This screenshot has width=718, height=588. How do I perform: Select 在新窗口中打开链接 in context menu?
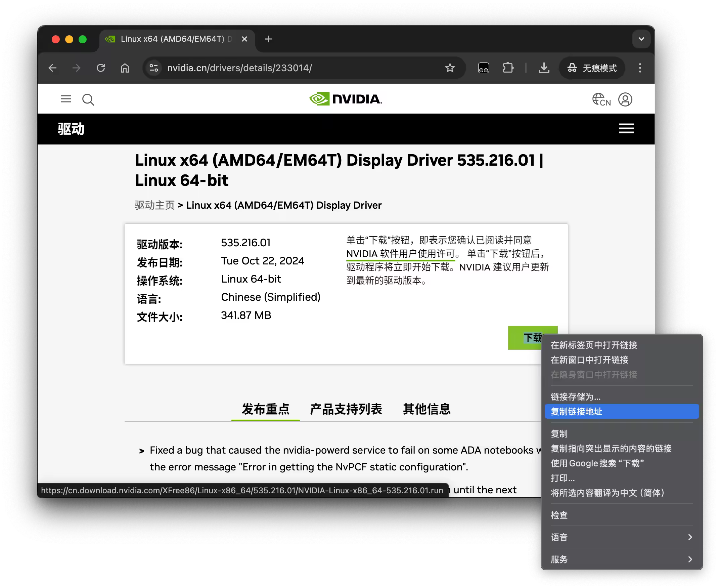pos(622,360)
